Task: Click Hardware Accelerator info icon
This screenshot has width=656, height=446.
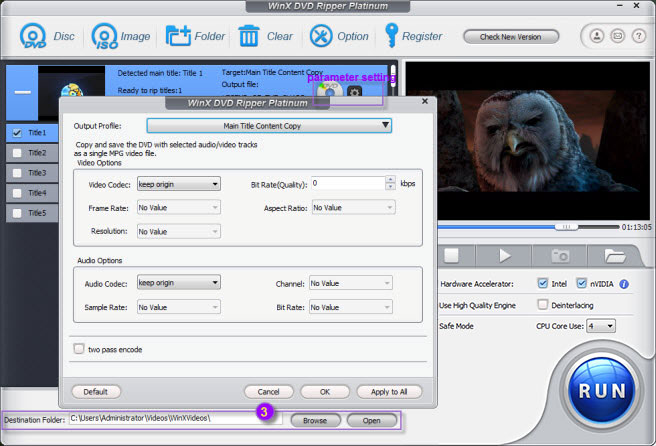Action: pos(624,284)
